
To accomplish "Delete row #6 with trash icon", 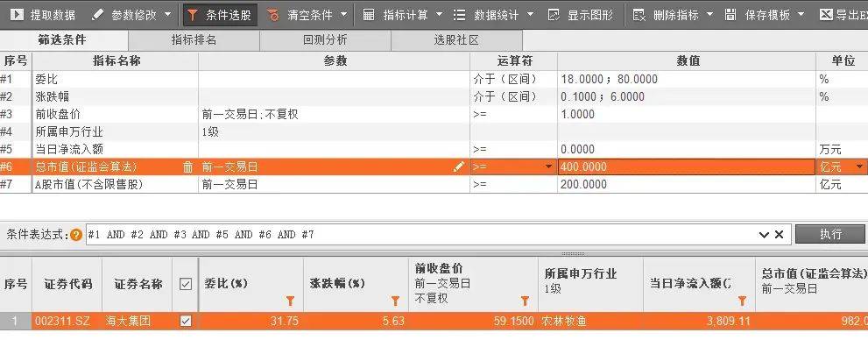I will click(188, 167).
